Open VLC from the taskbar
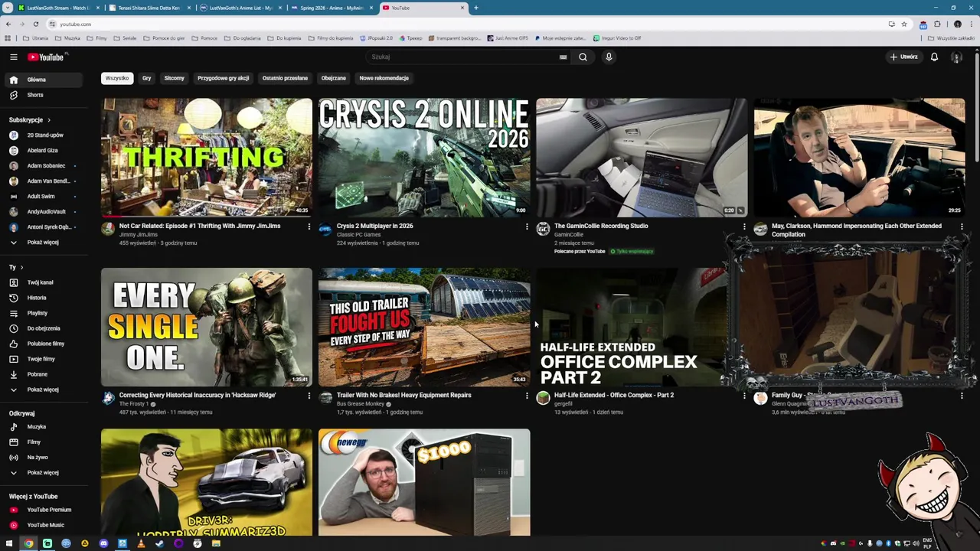Image resolution: width=980 pixels, height=551 pixels. 141,543
